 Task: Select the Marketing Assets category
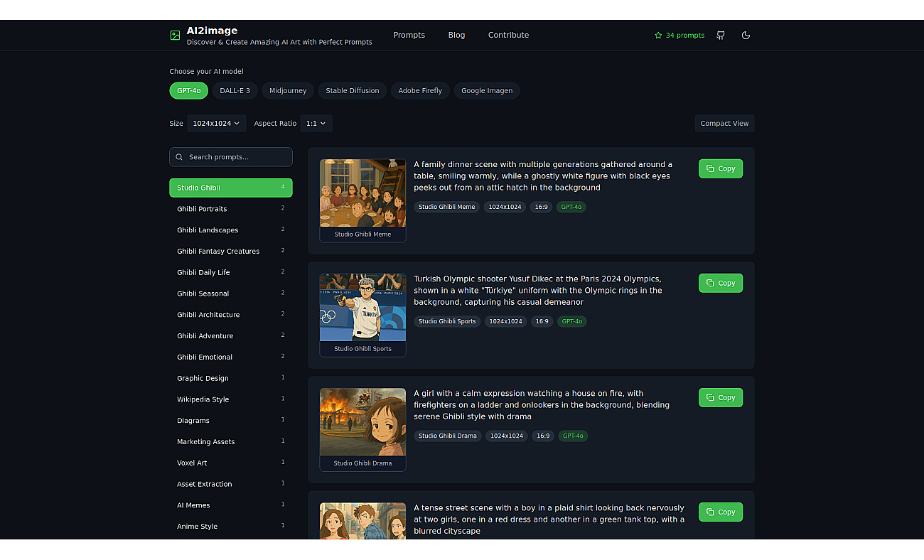pos(231,442)
